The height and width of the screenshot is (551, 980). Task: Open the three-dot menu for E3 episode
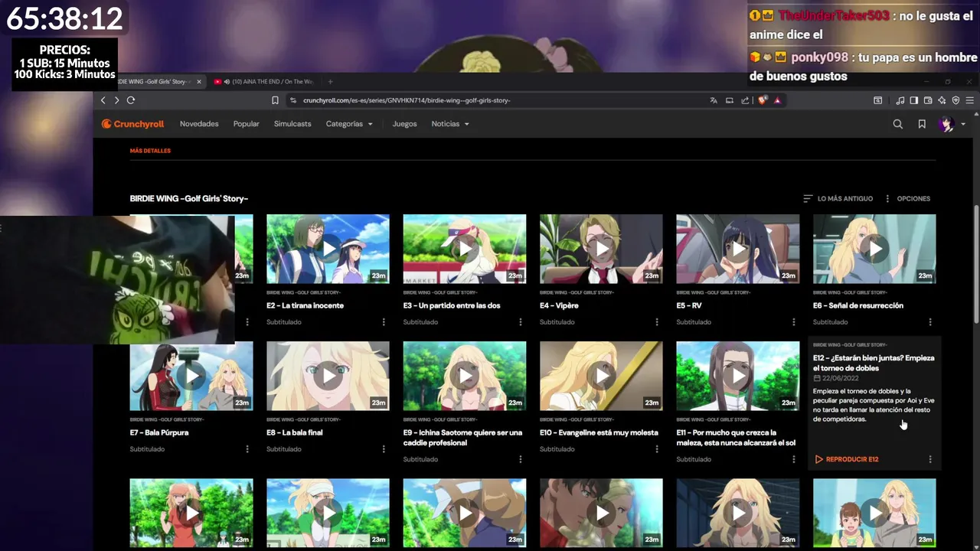click(521, 322)
